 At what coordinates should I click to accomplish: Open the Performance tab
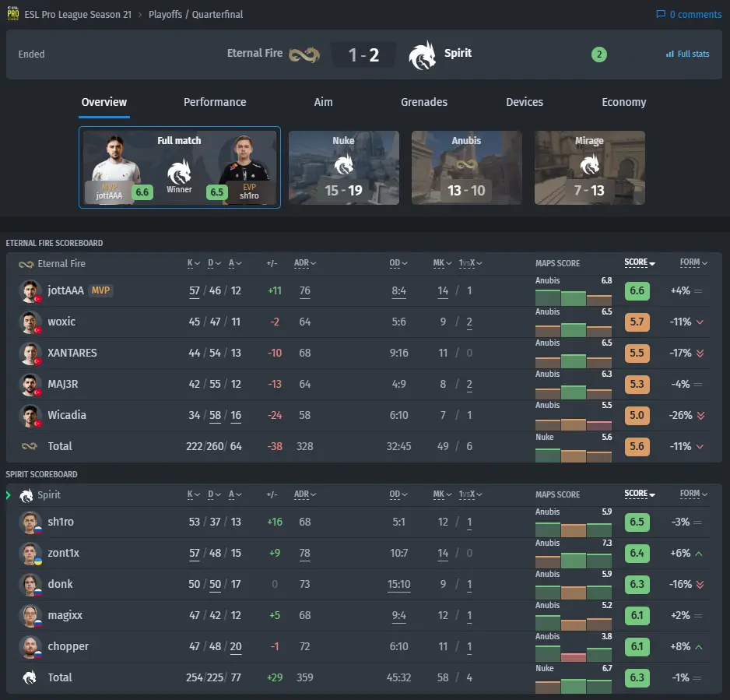point(215,102)
